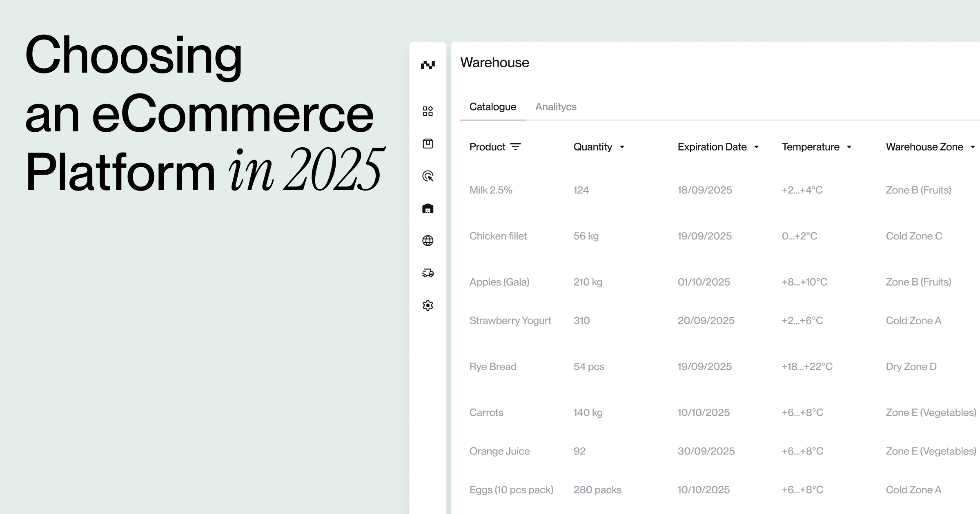Click the Chicken fillet product name
This screenshot has width=980, height=514.
498,236
